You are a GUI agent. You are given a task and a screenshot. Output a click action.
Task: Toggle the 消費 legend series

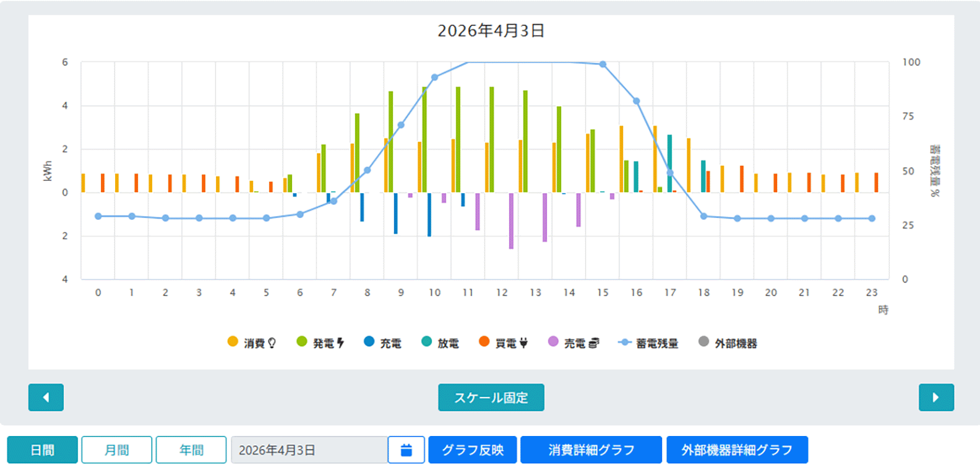pos(252,342)
